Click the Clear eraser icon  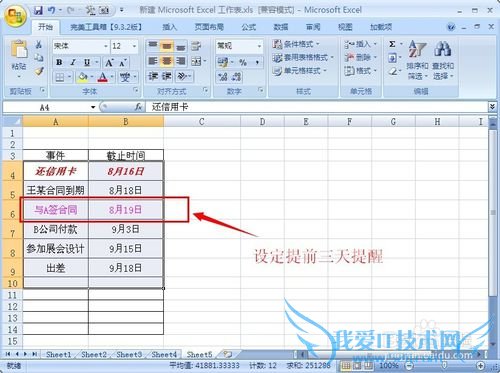coord(393,71)
